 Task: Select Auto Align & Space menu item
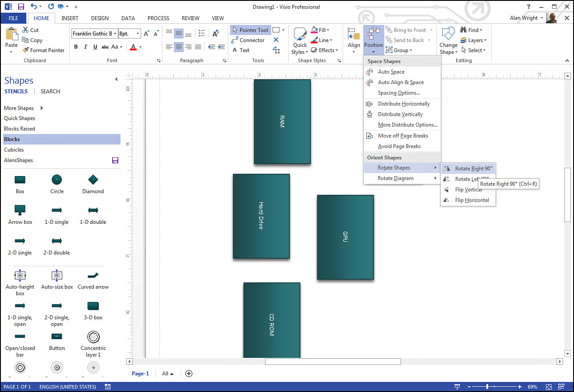402,82
